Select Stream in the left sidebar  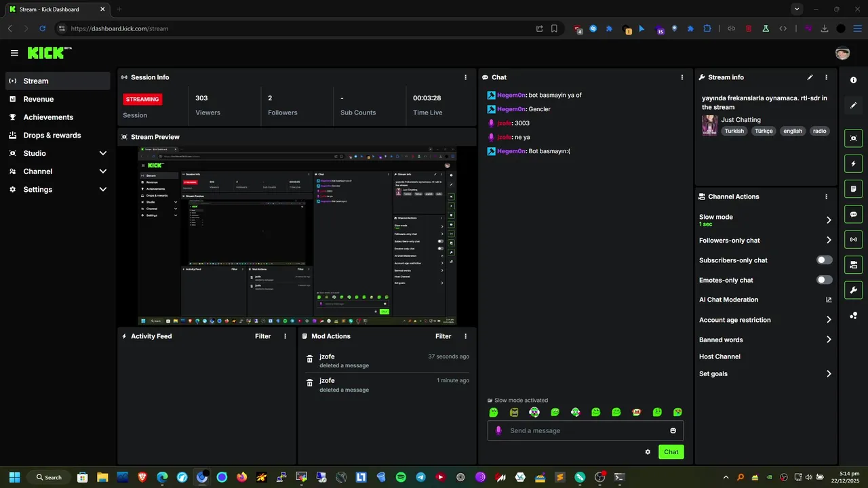(x=58, y=81)
